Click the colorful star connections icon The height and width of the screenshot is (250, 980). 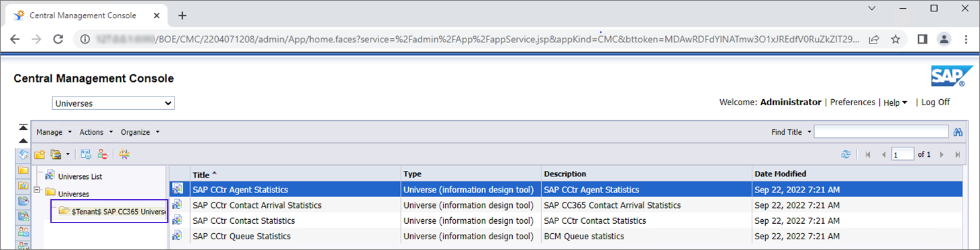pos(124,155)
